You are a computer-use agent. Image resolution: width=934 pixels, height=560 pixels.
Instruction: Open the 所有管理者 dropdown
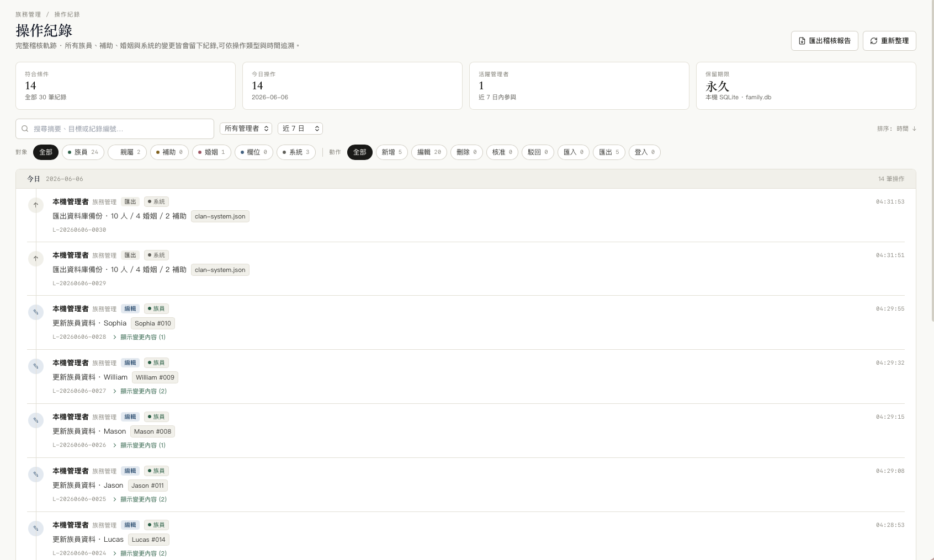(246, 129)
